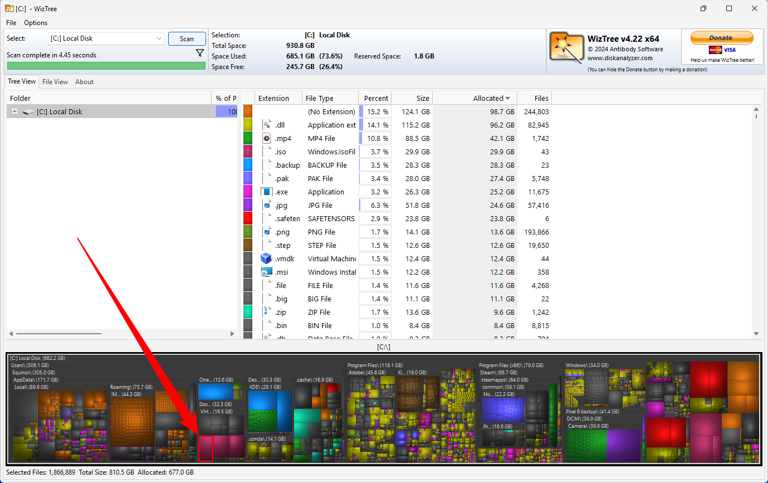Click the Local Disk drive icon in tree
Image resolution: width=768 pixels, height=483 pixels.
pyautogui.click(x=28, y=112)
